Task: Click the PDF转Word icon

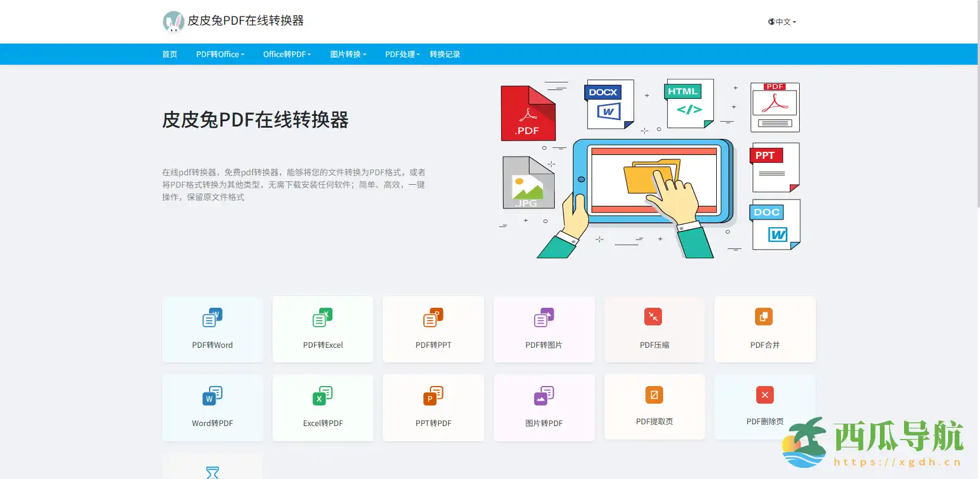Action: (x=212, y=318)
